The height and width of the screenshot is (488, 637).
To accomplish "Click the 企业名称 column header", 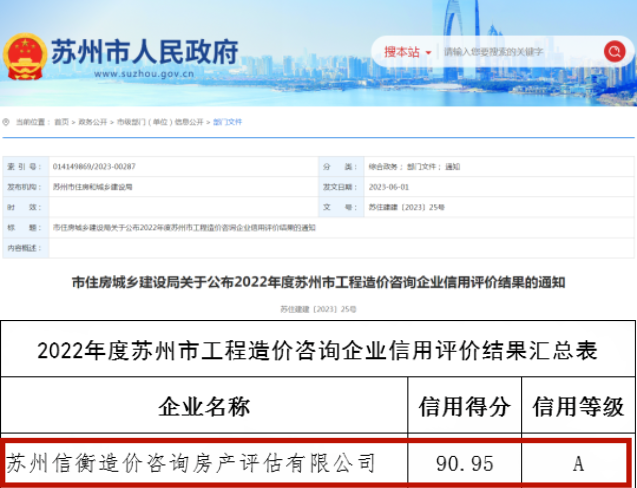I will tap(204, 406).
